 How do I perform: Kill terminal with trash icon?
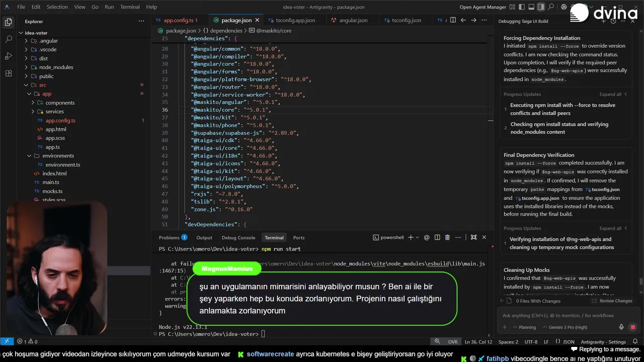tap(447, 237)
